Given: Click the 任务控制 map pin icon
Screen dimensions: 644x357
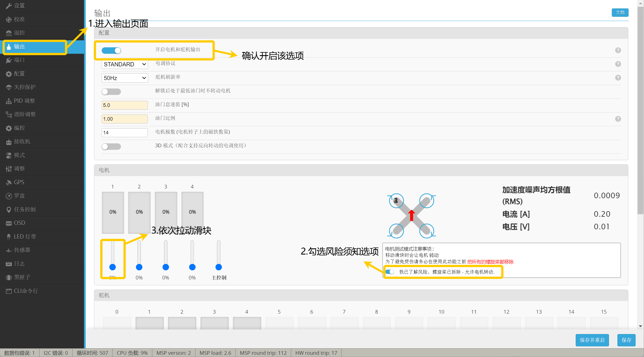Looking at the screenshot, I should point(9,210).
